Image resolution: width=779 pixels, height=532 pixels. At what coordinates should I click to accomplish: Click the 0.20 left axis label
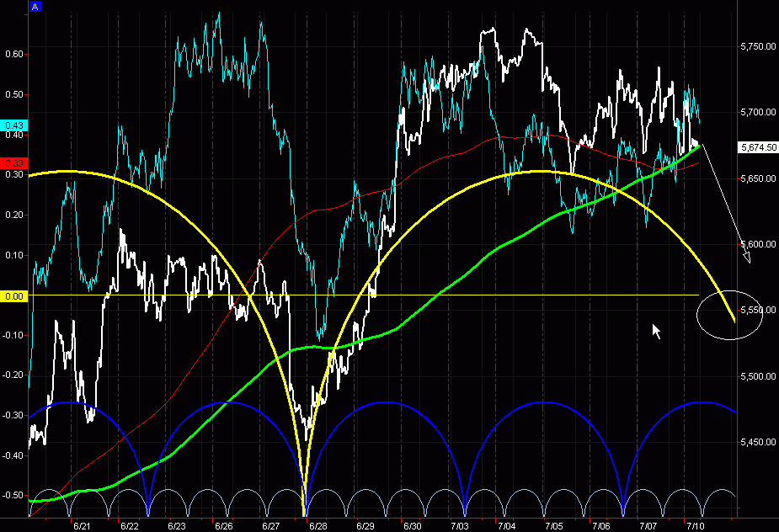coord(14,215)
